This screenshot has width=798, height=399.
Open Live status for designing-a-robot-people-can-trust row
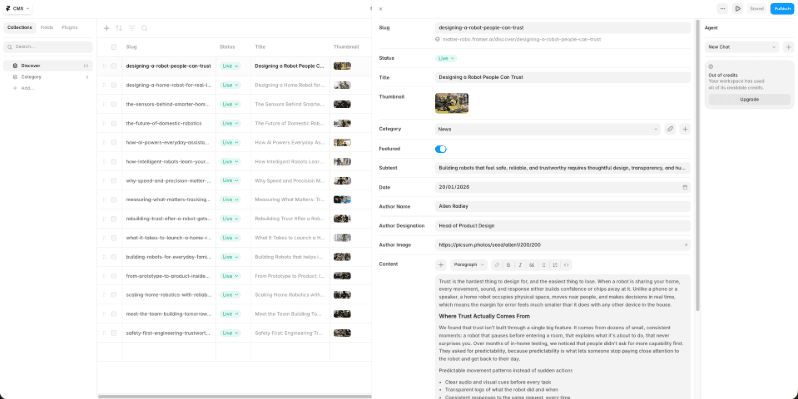(230, 66)
